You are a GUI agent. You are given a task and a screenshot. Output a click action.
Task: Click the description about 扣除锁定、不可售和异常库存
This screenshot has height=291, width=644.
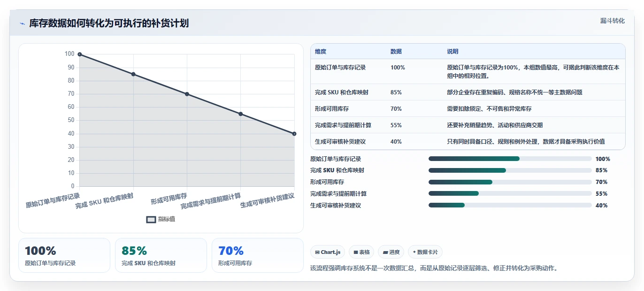489,109
